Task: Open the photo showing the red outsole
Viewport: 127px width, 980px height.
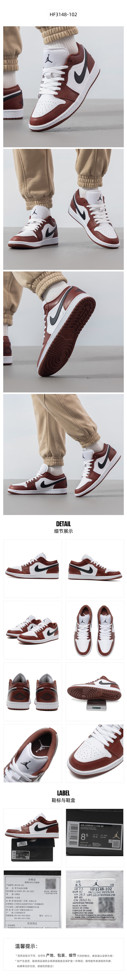Action: click(63, 331)
